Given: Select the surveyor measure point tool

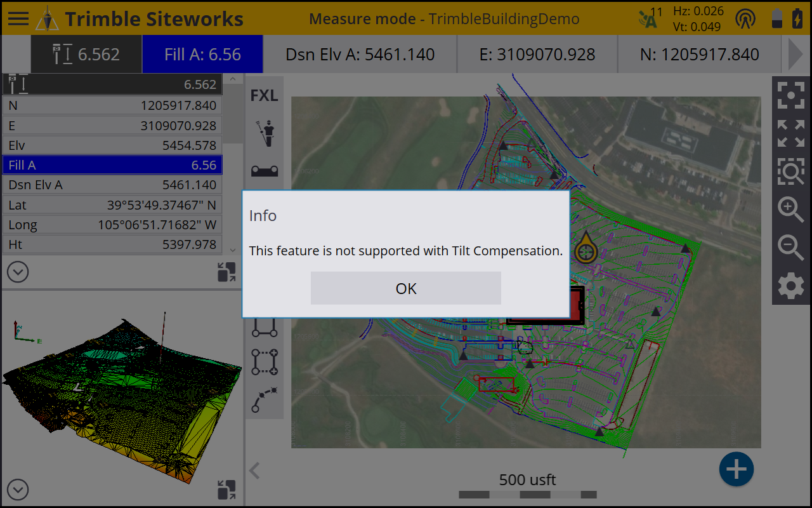Looking at the screenshot, I should click(265, 133).
